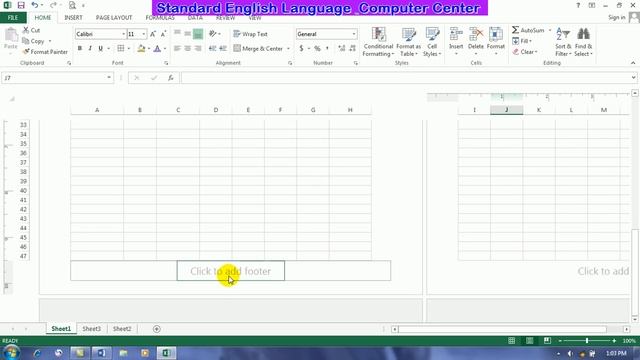
Task: Toggle Center horizontal alignment
Action: 187,49
